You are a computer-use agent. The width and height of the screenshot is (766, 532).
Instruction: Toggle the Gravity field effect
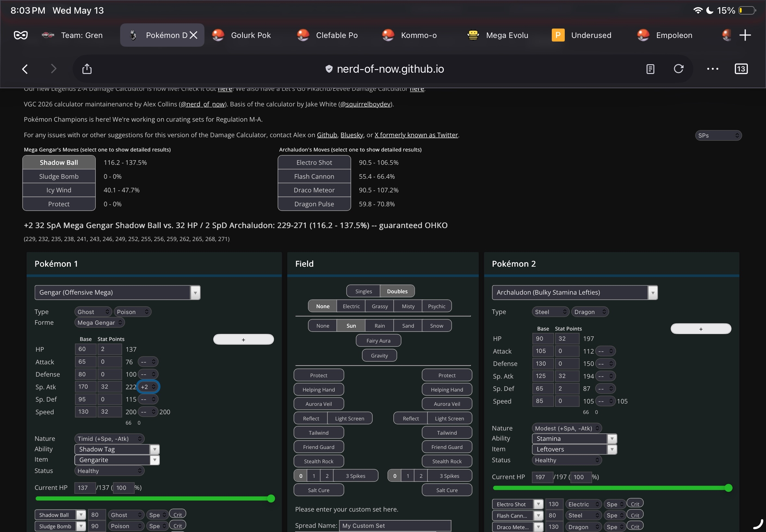(379, 356)
